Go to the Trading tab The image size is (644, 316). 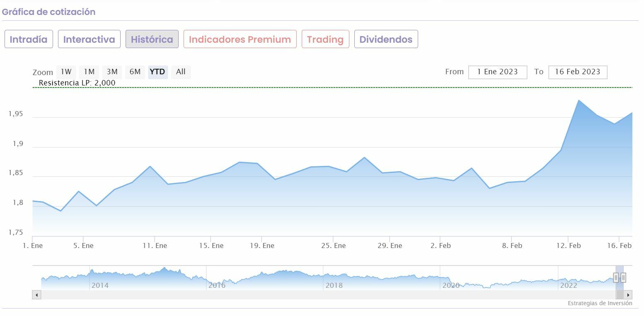(x=325, y=39)
